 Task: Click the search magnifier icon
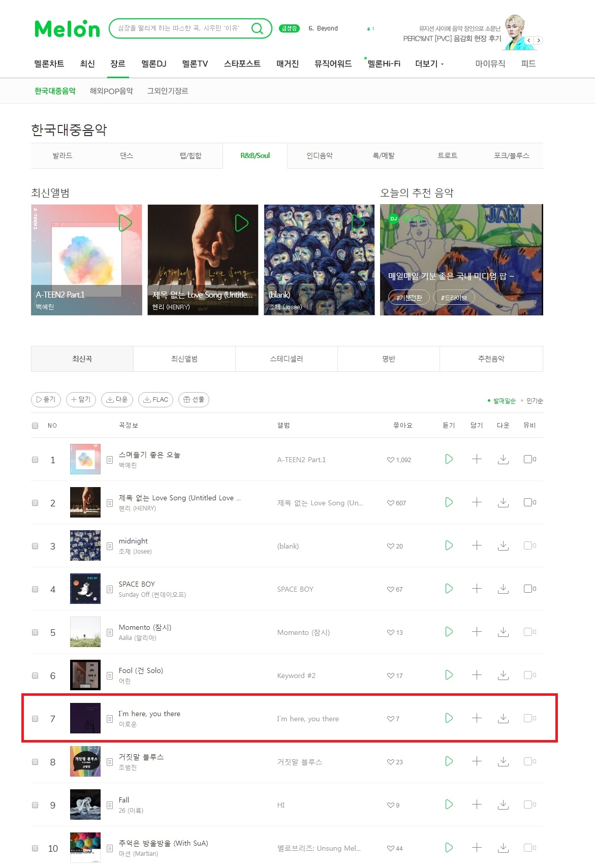click(258, 28)
